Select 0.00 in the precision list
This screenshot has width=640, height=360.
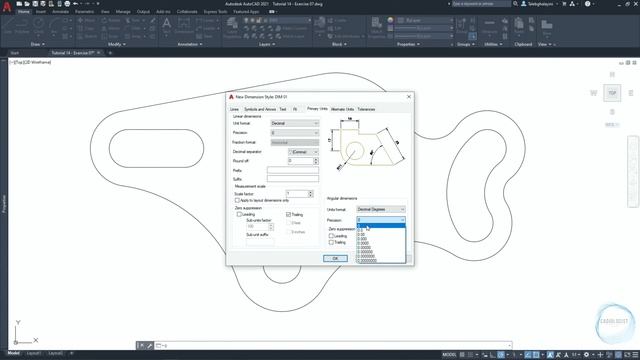click(x=381, y=235)
